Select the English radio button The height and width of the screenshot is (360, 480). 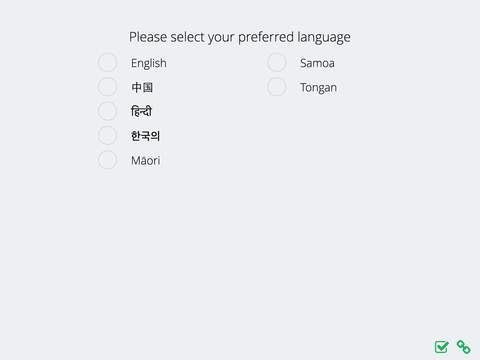107,62
